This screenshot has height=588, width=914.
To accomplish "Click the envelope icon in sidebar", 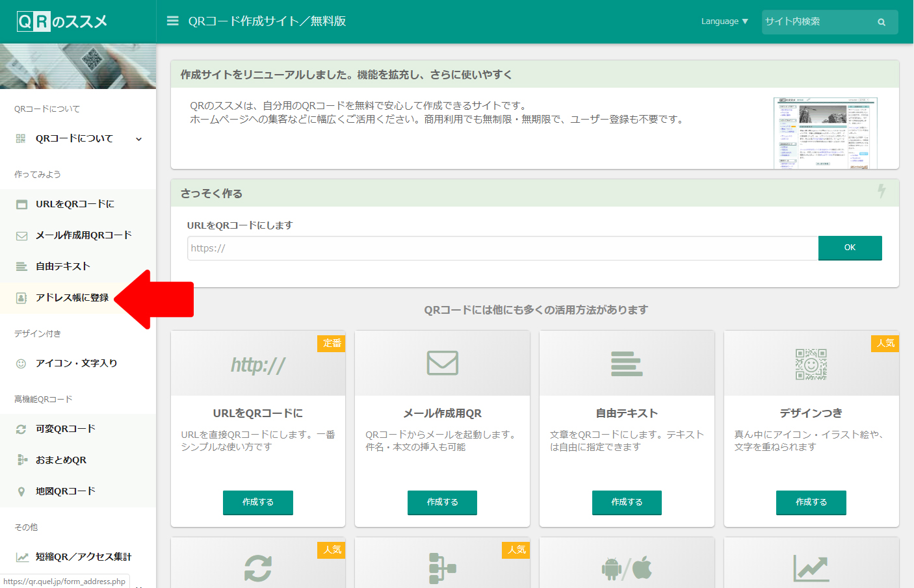I will click(21, 236).
